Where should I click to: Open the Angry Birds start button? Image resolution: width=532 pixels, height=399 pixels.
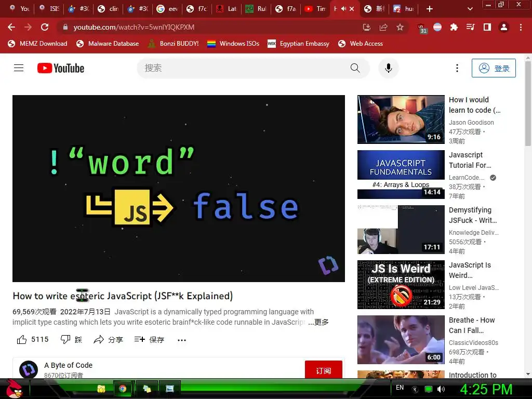14,389
